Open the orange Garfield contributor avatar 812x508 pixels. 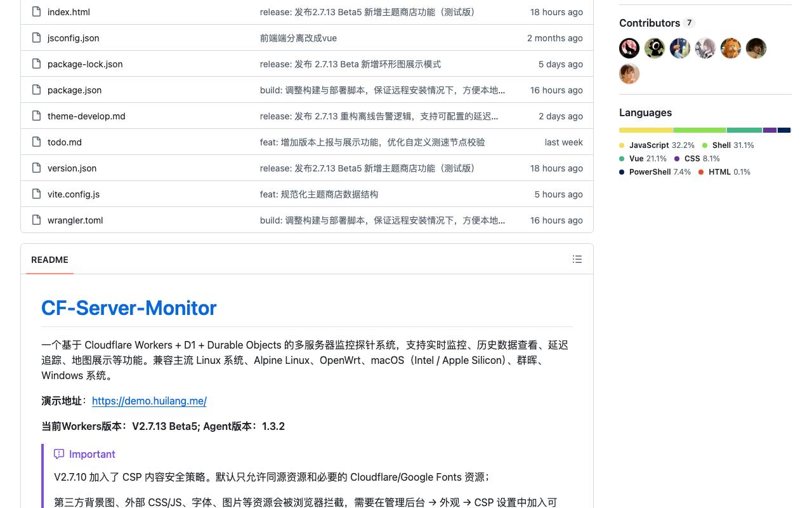pyautogui.click(x=731, y=48)
